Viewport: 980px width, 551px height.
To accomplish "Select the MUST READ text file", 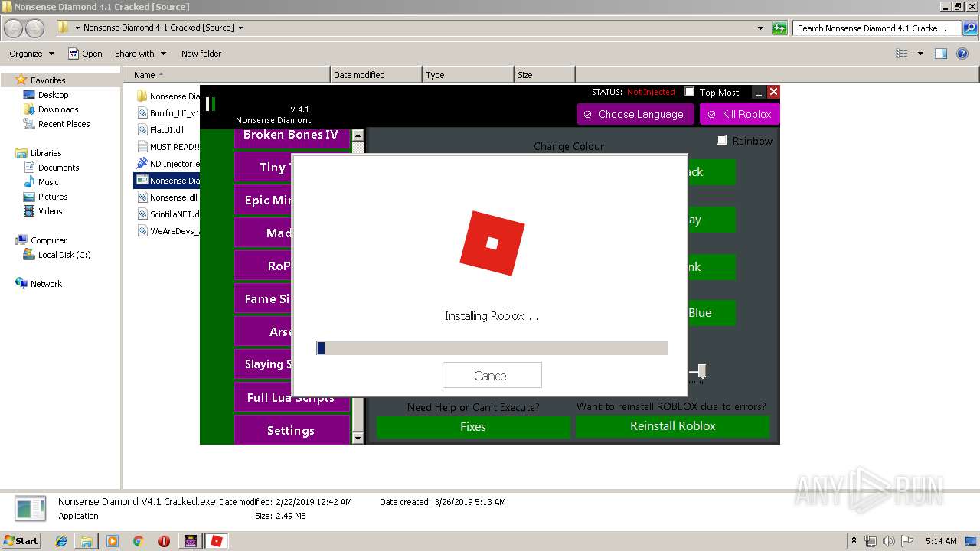I will (168, 147).
